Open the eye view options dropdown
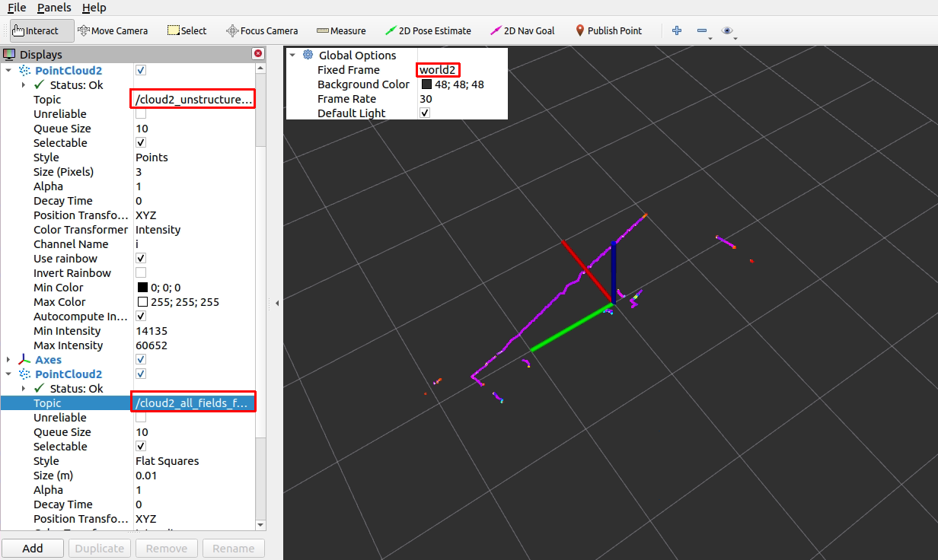 729,31
